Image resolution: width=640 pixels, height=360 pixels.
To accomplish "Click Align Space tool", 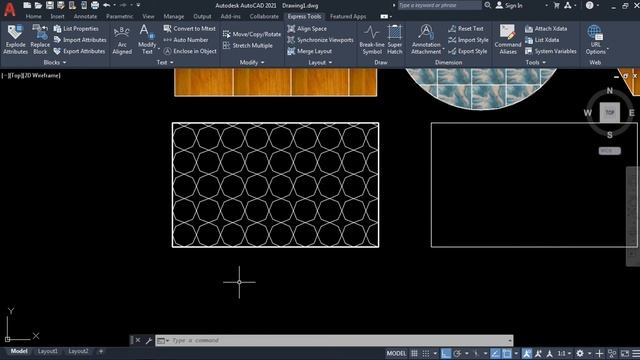I will [307, 29].
